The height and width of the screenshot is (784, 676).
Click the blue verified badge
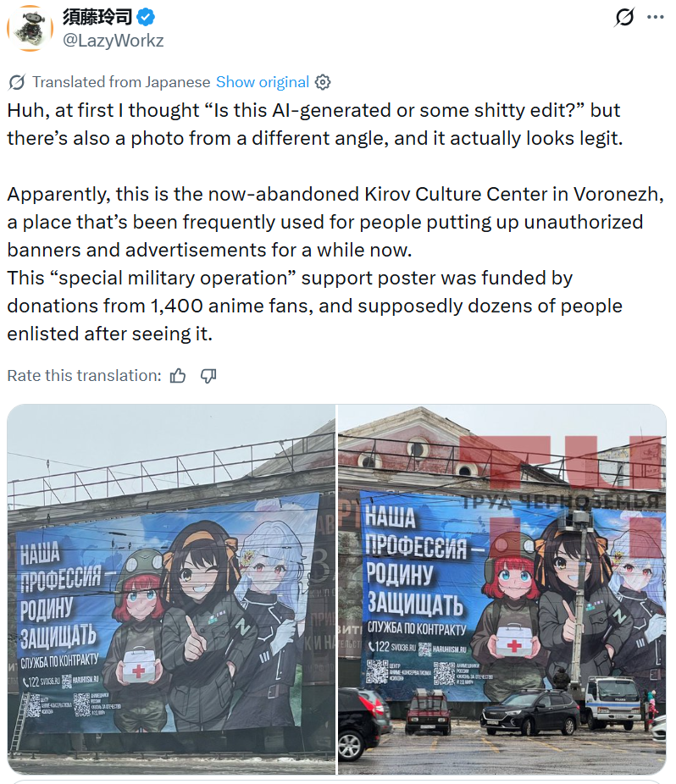(146, 17)
